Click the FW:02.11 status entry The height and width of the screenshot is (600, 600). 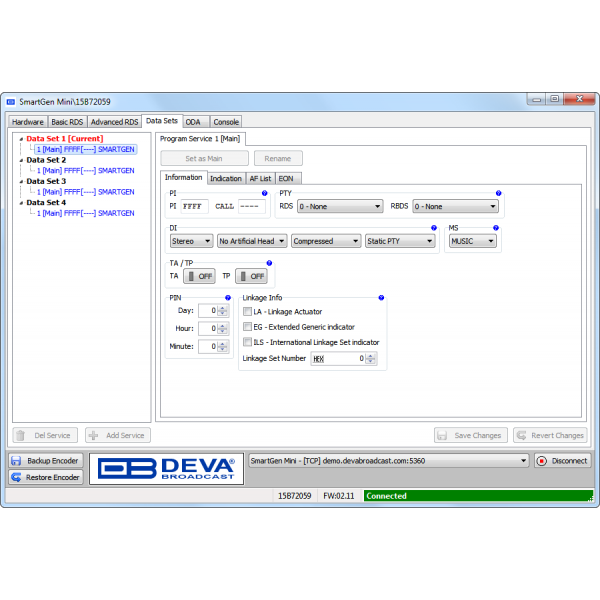339,496
